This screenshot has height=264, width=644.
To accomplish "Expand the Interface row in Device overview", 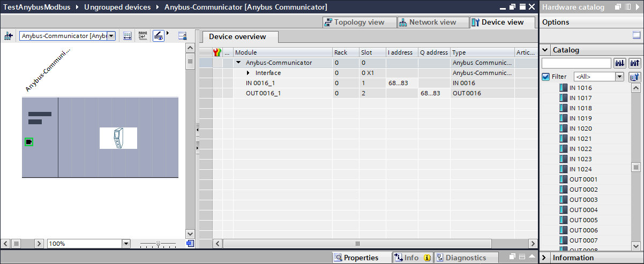I will [248, 73].
